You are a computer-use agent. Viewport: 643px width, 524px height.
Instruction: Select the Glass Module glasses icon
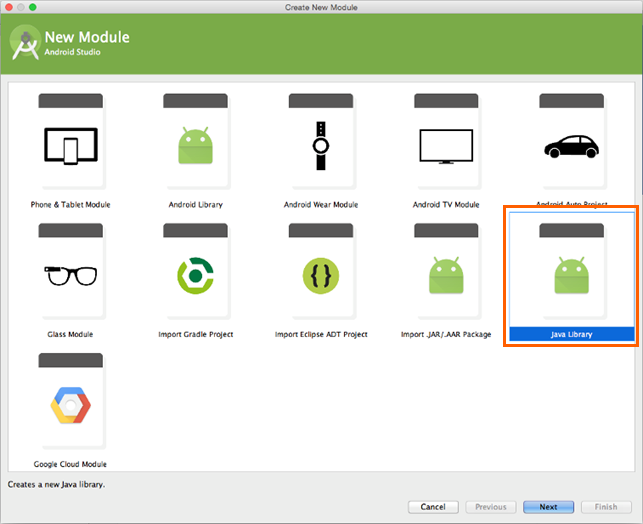coord(71,276)
